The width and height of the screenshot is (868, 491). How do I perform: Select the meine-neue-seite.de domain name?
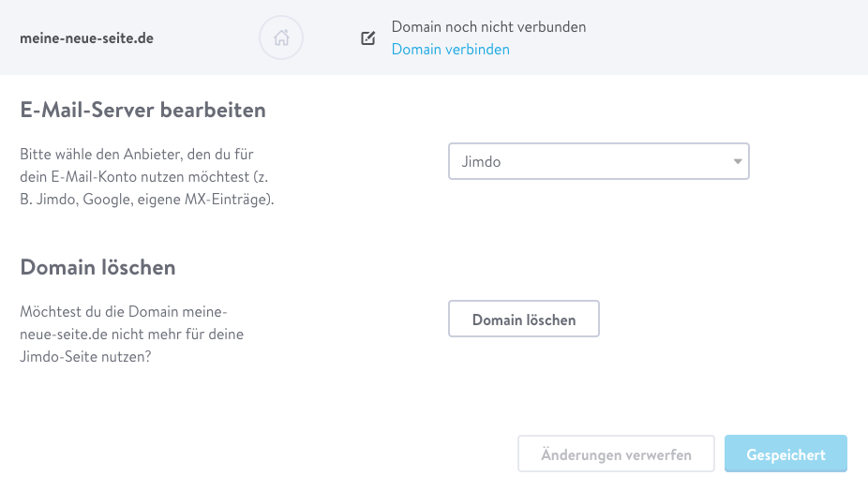pyautogui.click(x=87, y=38)
